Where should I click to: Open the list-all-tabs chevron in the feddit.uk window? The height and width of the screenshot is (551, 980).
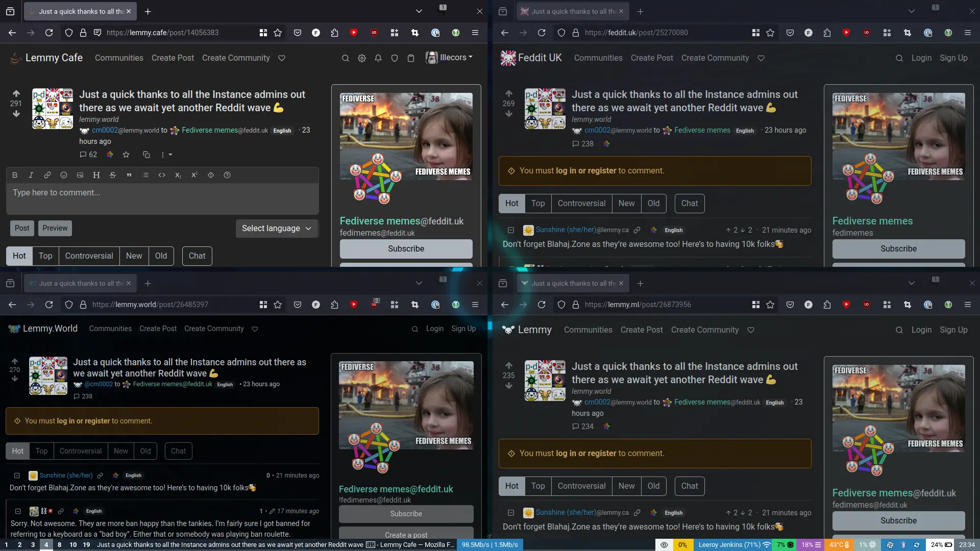pos(912,11)
